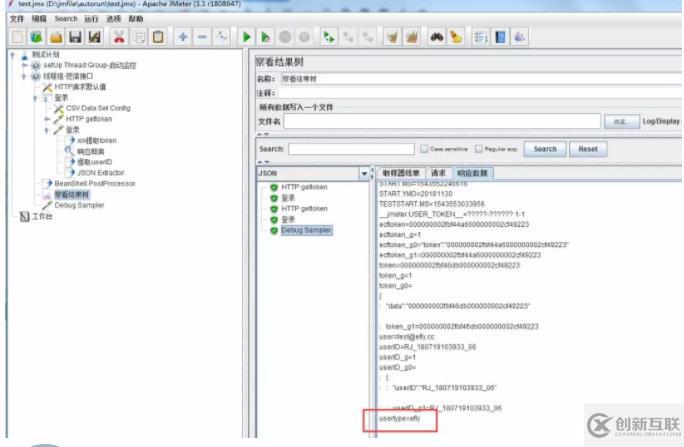The width and height of the screenshot is (684, 447).
Task: Switch to the 响应数据 tab
Action: [472, 173]
